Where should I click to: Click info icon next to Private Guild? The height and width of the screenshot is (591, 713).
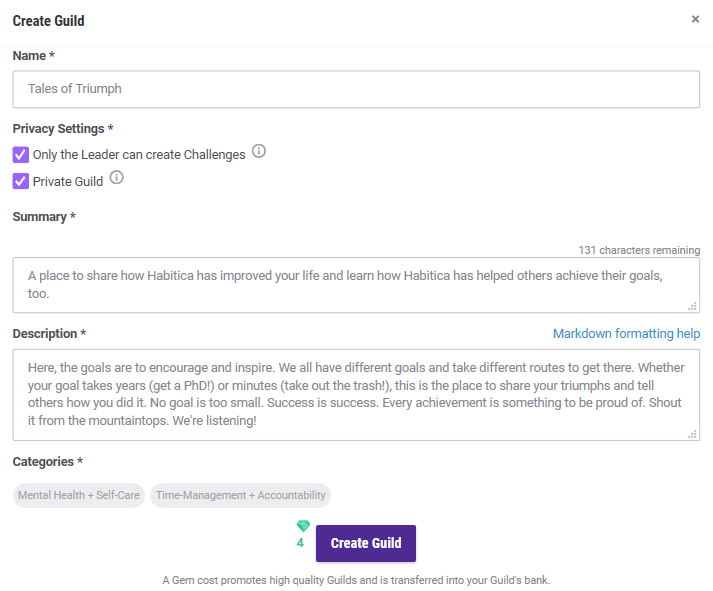click(x=116, y=179)
